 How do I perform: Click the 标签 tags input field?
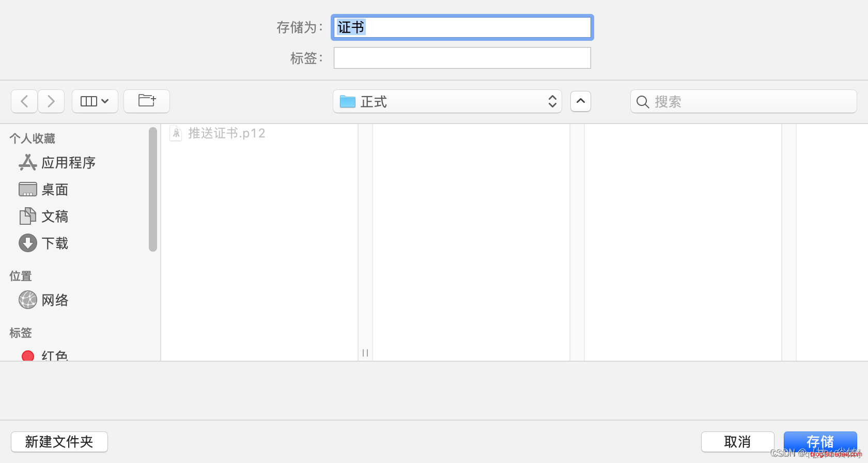(462, 58)
